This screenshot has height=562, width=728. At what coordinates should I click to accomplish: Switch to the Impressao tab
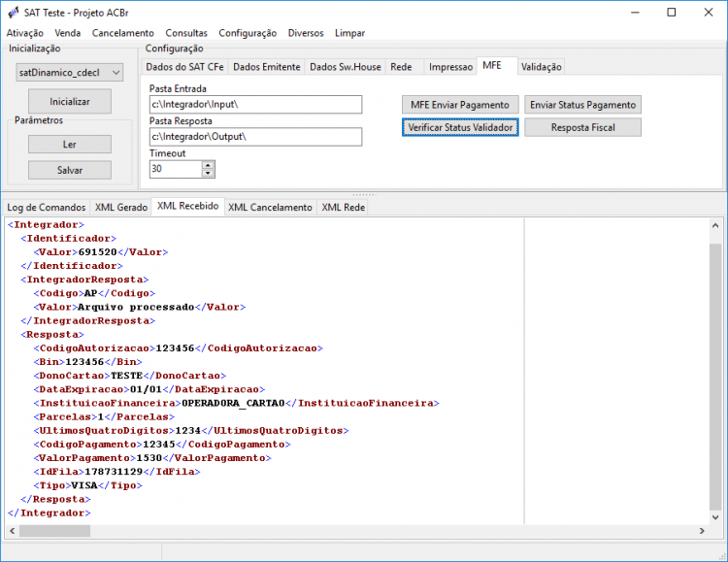pyautogui.click(x=450, y=67)
